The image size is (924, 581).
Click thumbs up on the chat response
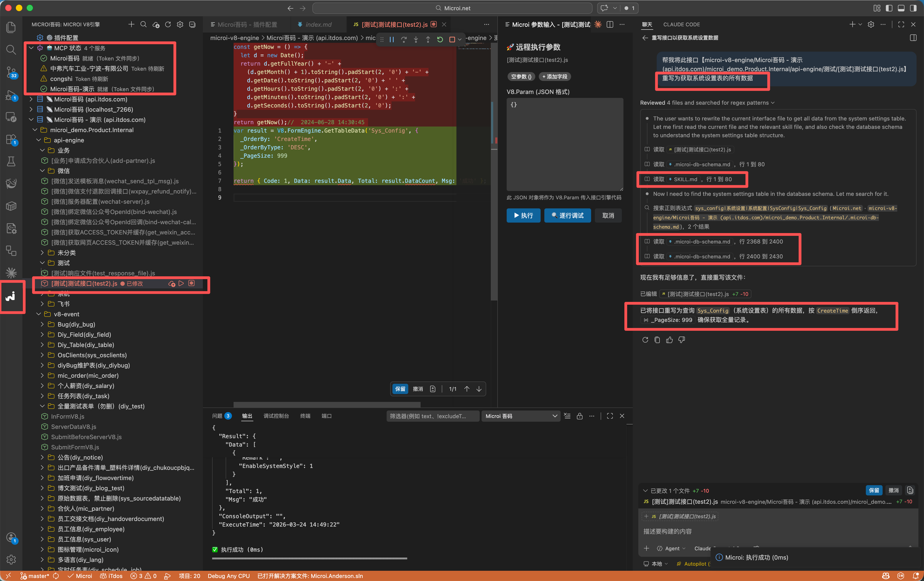coord(669,340)
